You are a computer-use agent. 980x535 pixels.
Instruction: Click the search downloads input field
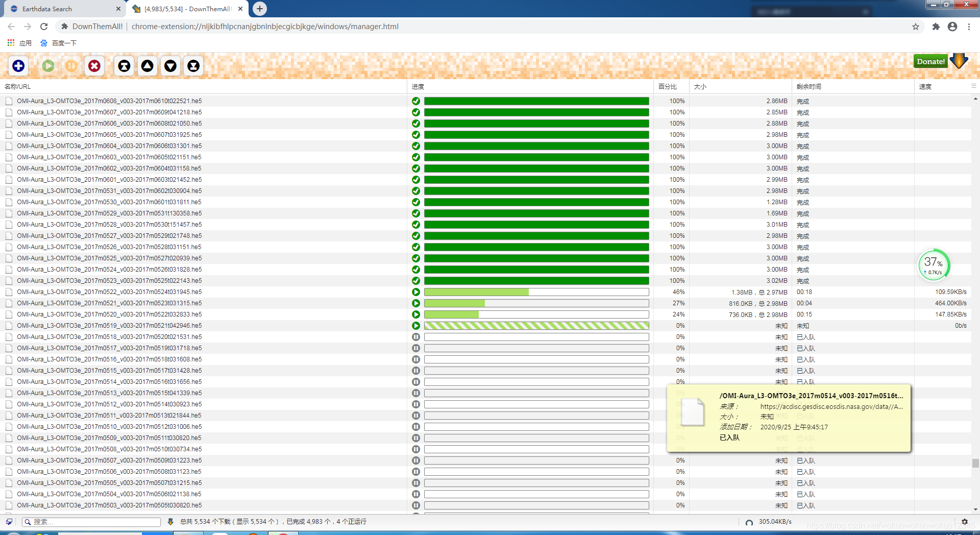tap(92, 522)
